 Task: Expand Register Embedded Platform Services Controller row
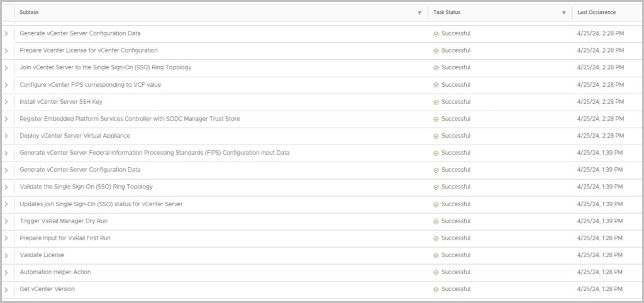6,119
